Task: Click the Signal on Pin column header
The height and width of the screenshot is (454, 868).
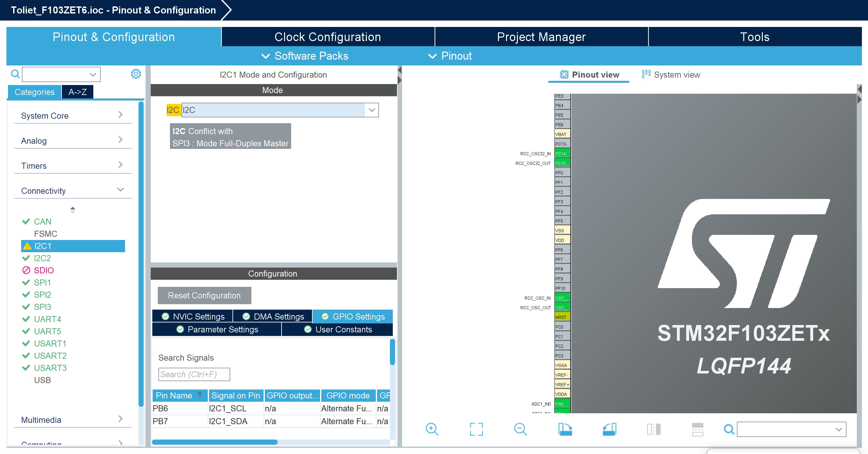Action: point(236,395)
